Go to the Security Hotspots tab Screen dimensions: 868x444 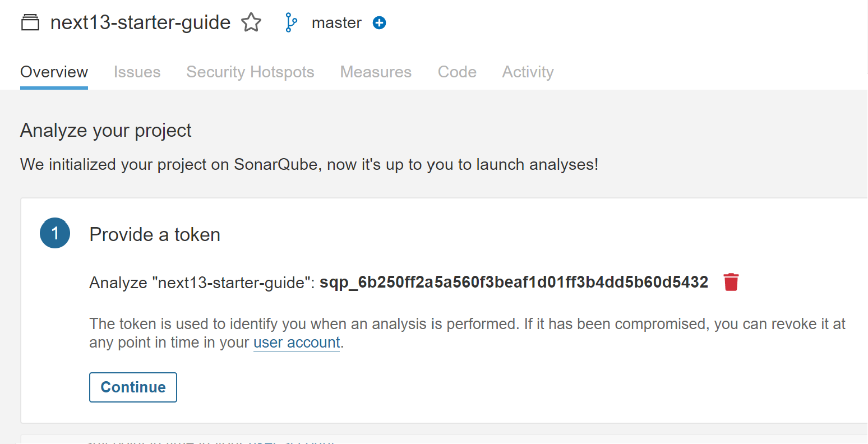(250, 72)
